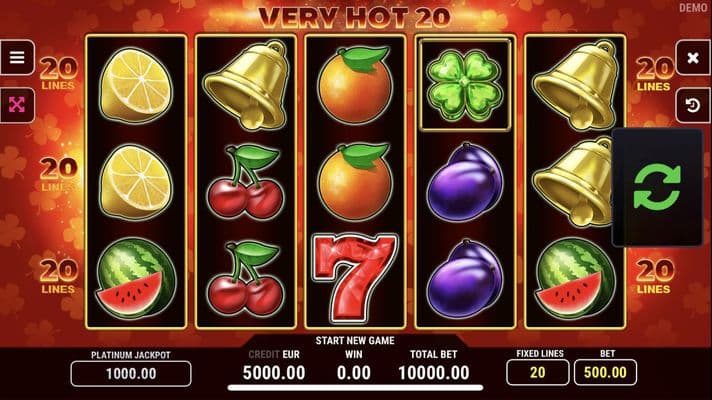This screenshot has height=400, width=712.
Task: Open the hamburger menu
Action: pos(17,58)
